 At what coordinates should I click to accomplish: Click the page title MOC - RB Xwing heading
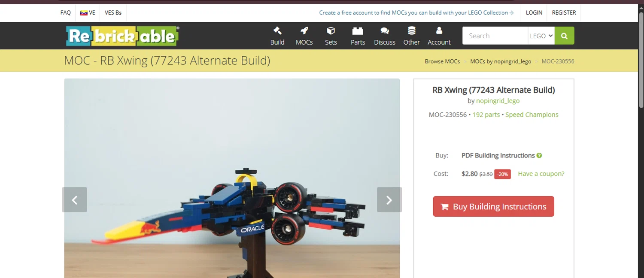pos(167,60)
